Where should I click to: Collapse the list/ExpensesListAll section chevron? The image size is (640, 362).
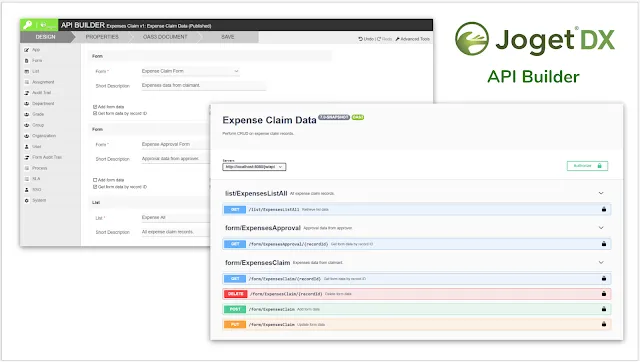[x=601, y=193]
